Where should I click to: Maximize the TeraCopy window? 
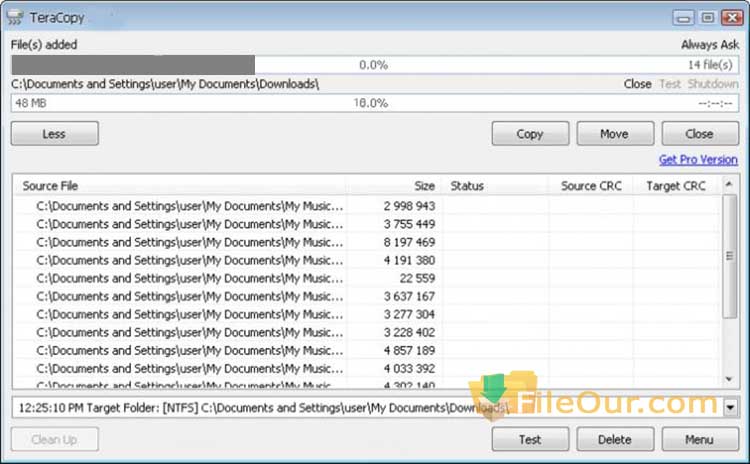coord(707,18)
